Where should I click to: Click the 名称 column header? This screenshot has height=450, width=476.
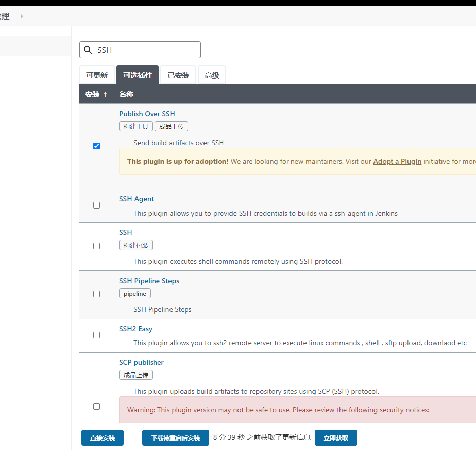126,94
